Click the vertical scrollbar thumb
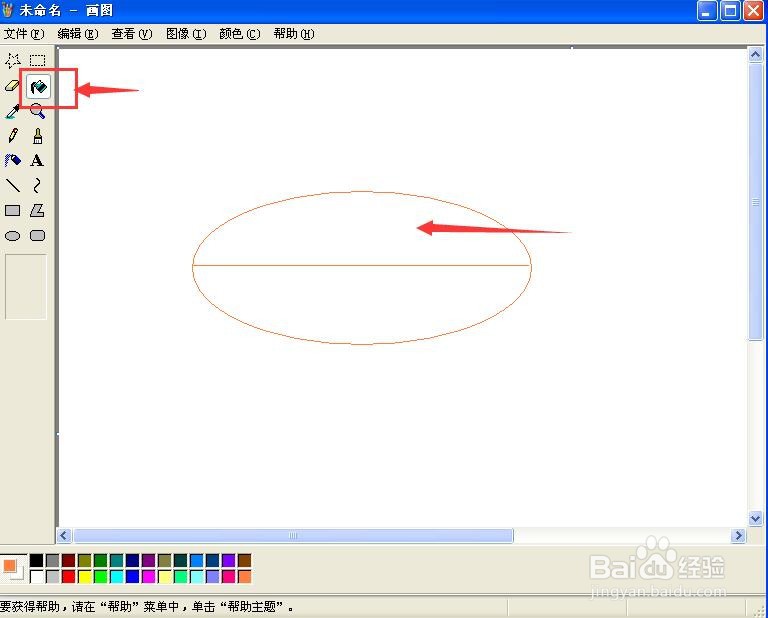This screenshot has height=618, width=768. click(755, 202)
